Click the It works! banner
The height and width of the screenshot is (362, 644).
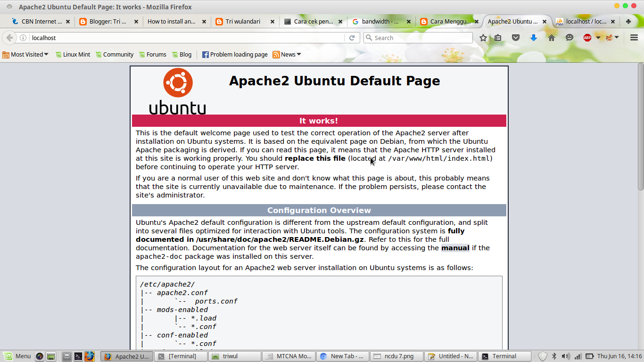point(319,121)
